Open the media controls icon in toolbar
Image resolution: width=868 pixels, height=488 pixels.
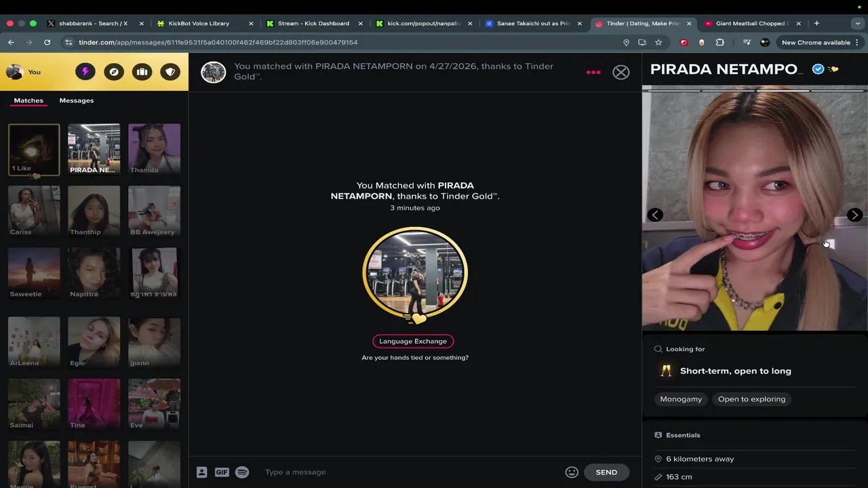[747, 42]
